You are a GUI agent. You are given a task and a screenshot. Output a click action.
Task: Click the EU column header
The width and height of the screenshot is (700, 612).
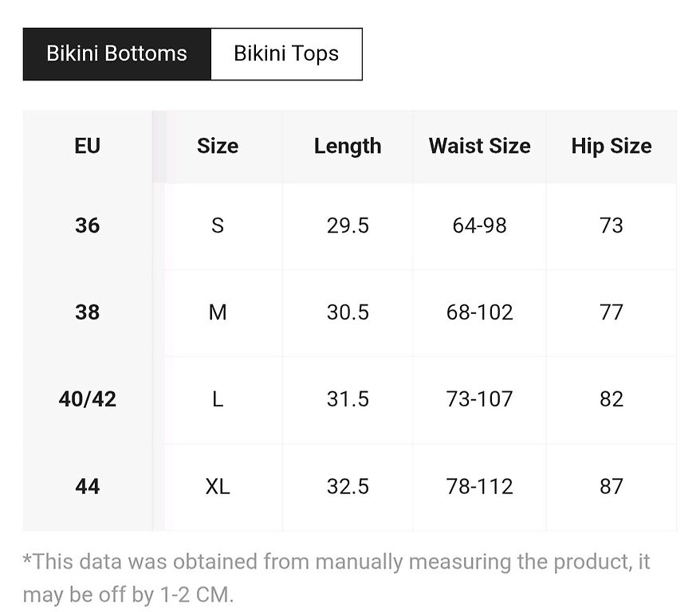[x=87, y=147]
